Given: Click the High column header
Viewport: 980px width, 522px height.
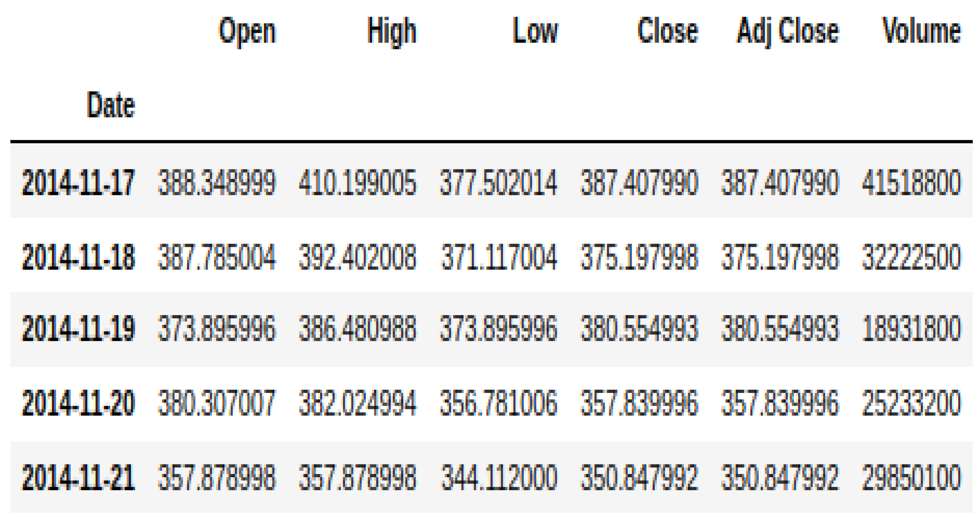Looking at the screenshot, I should tap(391, 31).
